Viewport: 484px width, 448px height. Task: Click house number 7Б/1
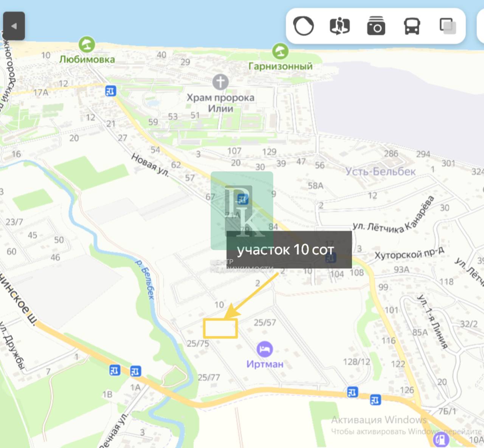447,411
